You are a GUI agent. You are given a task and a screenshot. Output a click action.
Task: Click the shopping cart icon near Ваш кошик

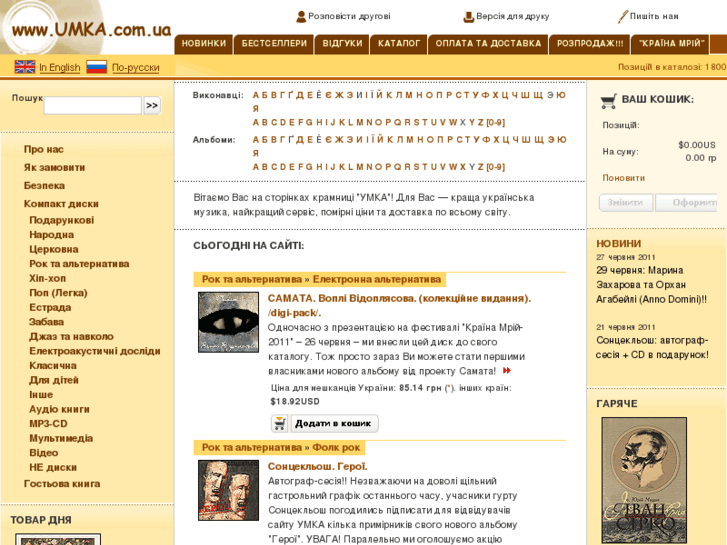[x=608, y=101]
